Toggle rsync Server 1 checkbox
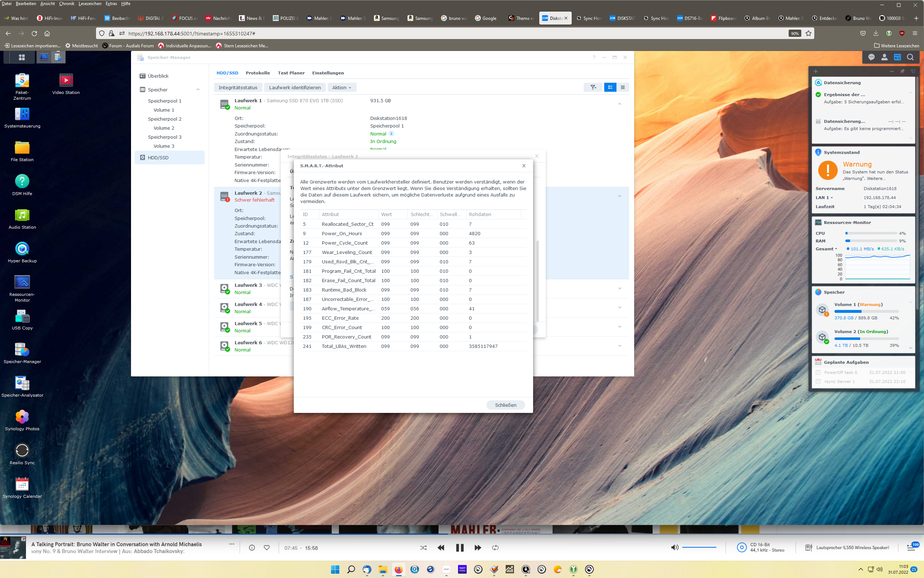The width and height of the screenshot is (924, 578). pyautogui.click(x=818, y=381)
